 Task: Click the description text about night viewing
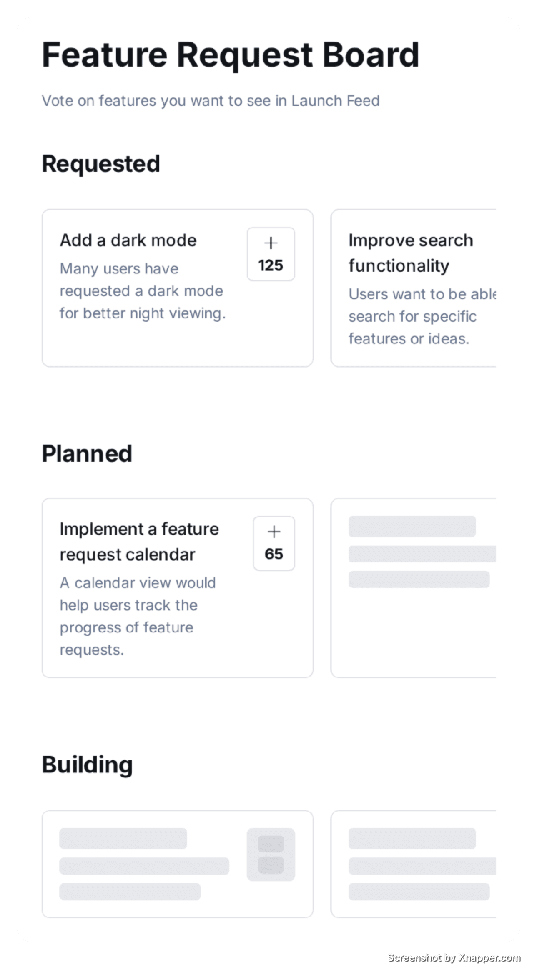tap(142, 290)
